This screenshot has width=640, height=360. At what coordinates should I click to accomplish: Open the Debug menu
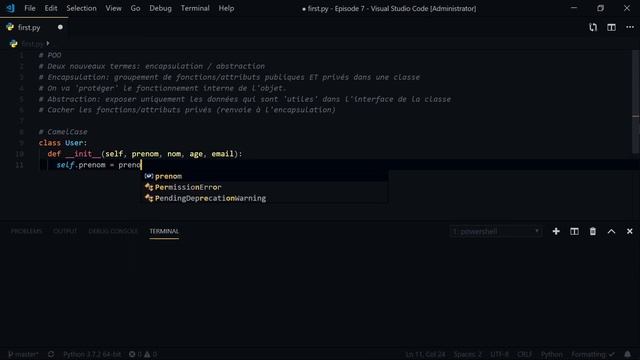[x=160, y=8]
